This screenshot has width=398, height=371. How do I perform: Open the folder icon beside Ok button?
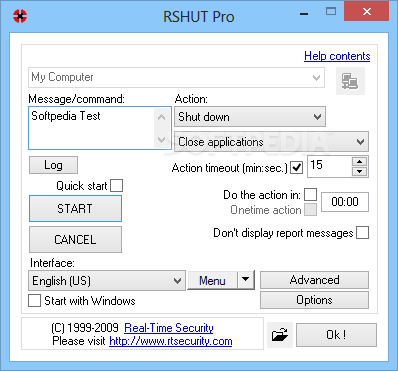point(280,335)
